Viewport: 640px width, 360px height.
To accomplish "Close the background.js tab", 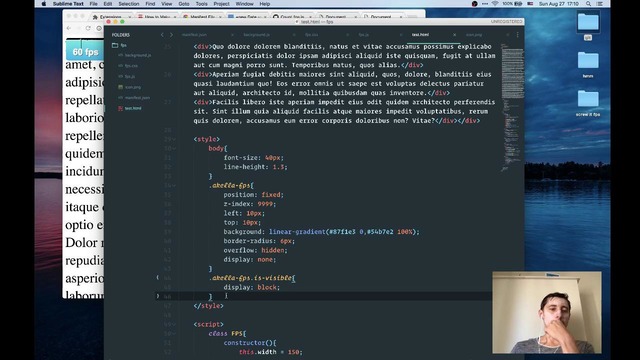I will 294,35.
